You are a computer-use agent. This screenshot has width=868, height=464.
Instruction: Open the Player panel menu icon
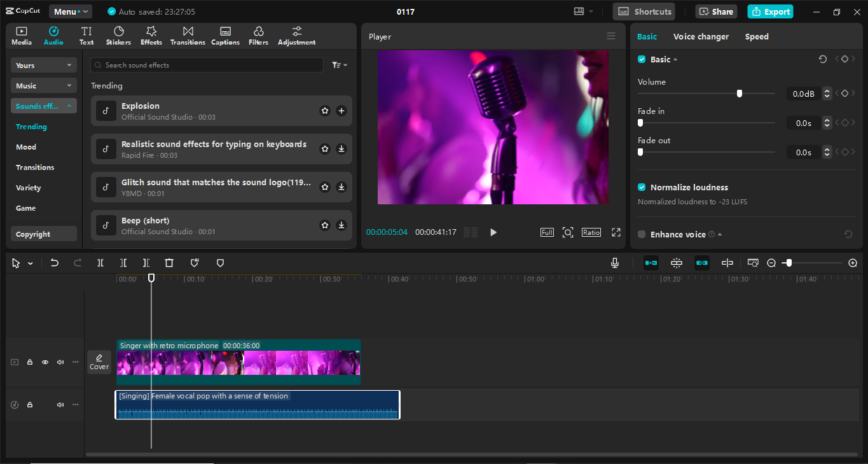(x=611, y=36)
